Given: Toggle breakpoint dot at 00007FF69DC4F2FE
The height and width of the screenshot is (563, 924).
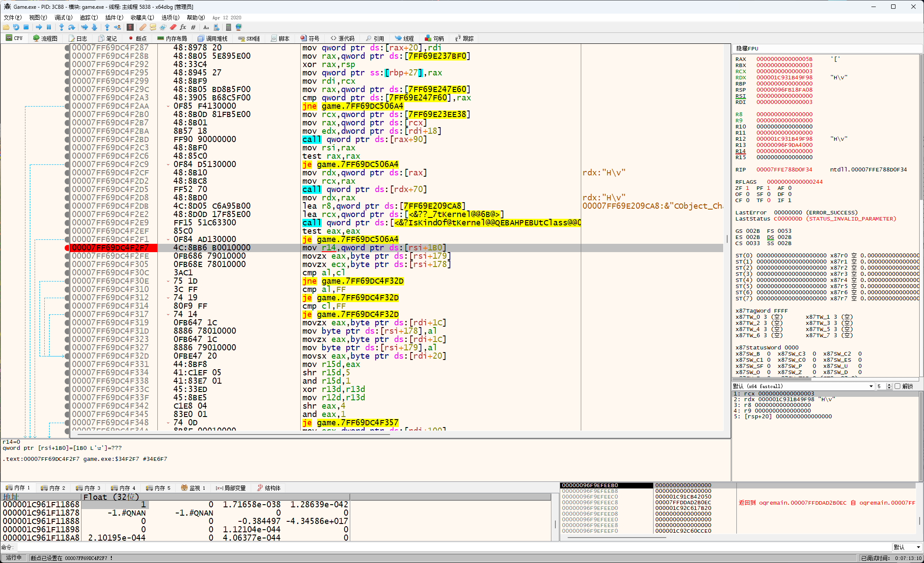Looking at the screenshot, I should click(x=67, y=256).
